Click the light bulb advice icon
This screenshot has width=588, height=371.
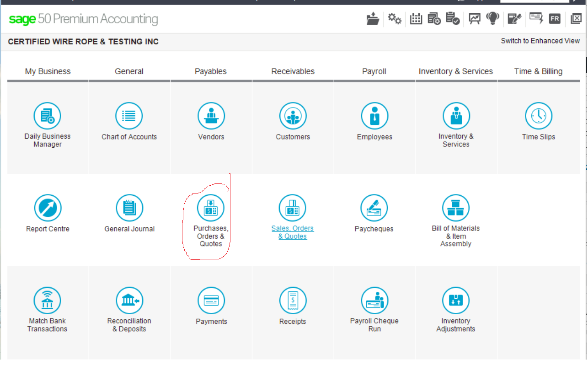492,19
